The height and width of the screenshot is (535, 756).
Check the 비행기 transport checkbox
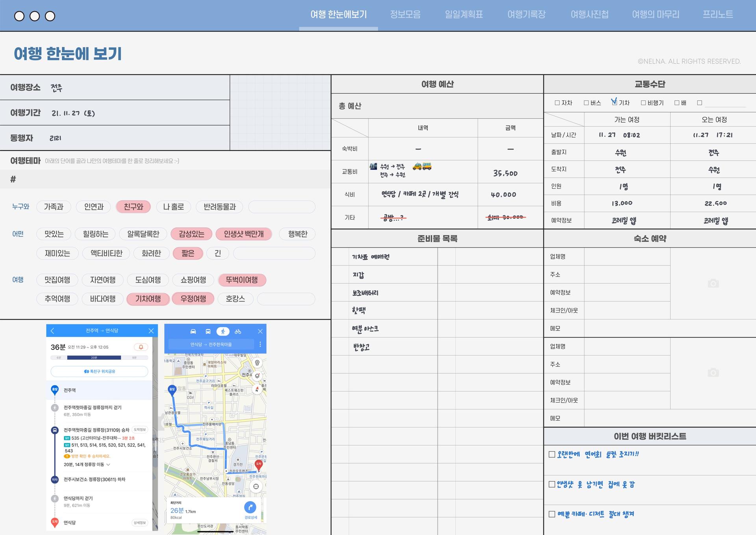pyautogui.click(x=643, y=103)
